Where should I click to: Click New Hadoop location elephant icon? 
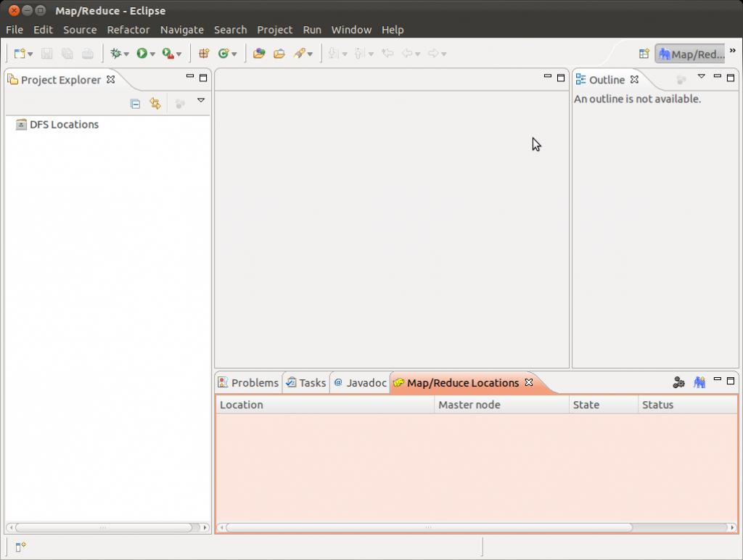tap(699, 382)
